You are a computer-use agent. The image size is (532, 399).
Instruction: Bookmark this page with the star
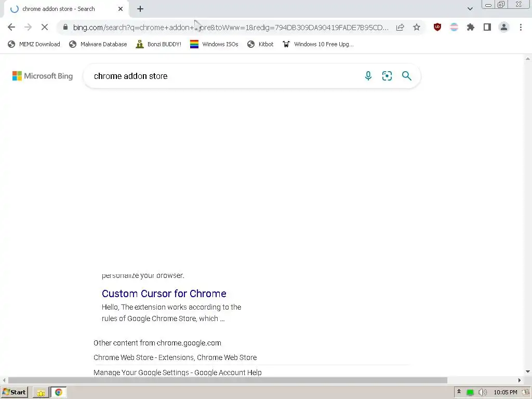pyautogui.click(x=417, y=27)
